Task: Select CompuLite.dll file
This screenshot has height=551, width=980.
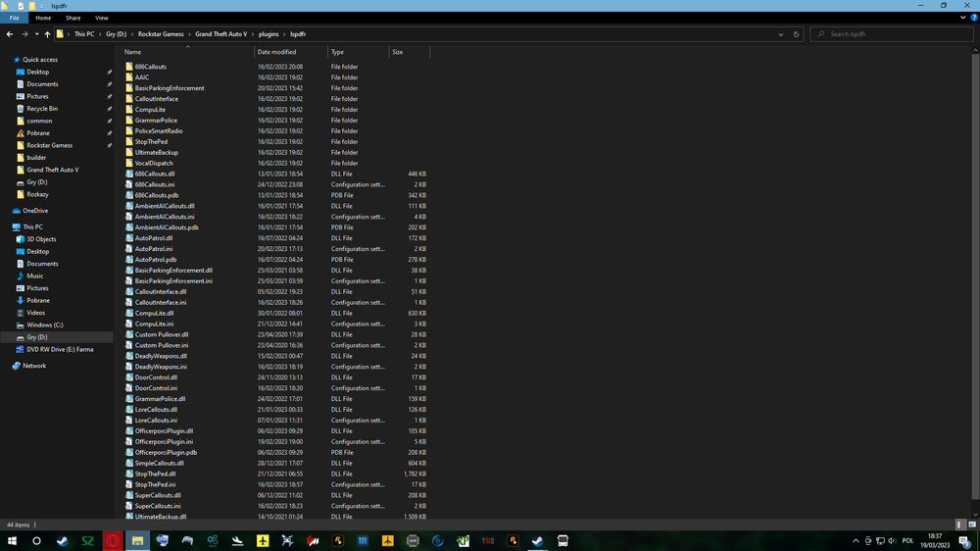Action: (x=155, y=314)
